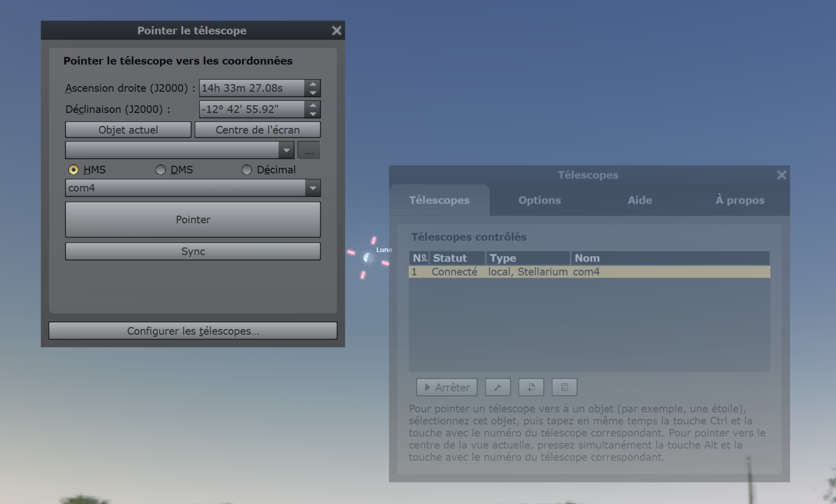Screen dimensions: 836x504
Task: Sort by the Nom column header
Action: tap(670, 258)
